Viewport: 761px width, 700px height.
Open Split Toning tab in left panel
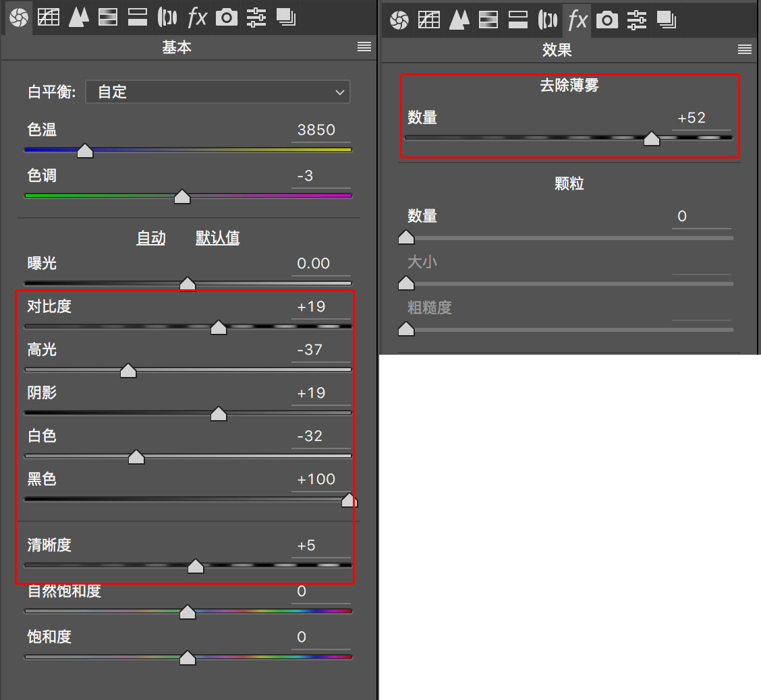click(x=138, y=18)
